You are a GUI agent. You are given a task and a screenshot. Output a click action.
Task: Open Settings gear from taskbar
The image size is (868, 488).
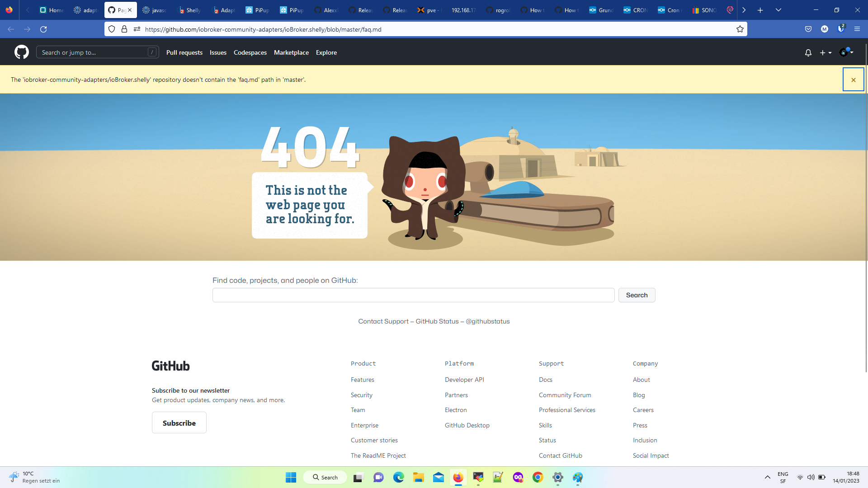(x=557, y=478)
